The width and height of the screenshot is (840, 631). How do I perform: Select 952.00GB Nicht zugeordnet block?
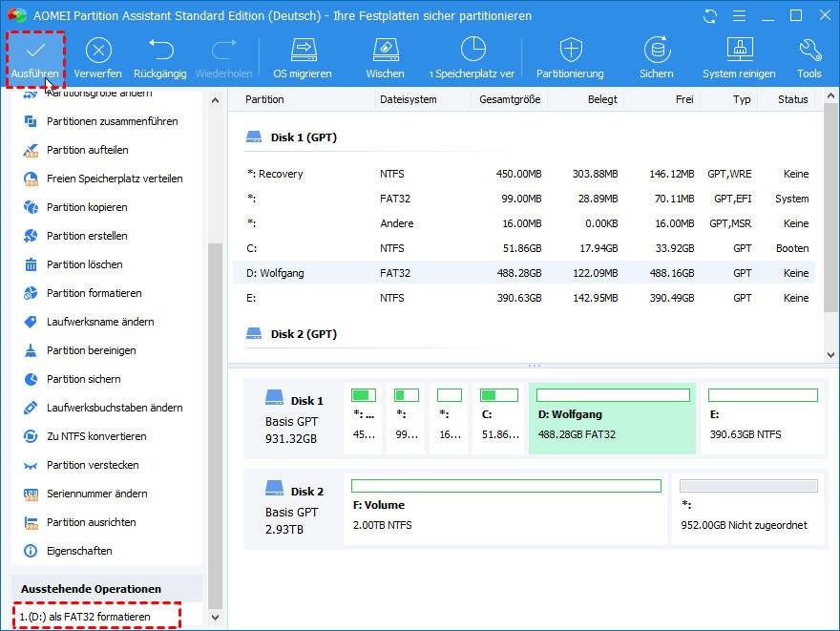click(748, 510)
